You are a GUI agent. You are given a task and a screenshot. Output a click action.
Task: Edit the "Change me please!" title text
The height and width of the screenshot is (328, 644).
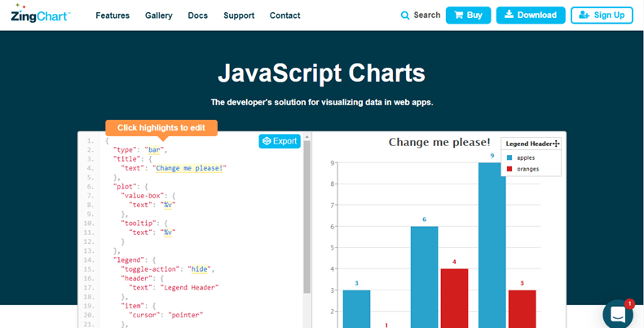(x=191, y=168)
